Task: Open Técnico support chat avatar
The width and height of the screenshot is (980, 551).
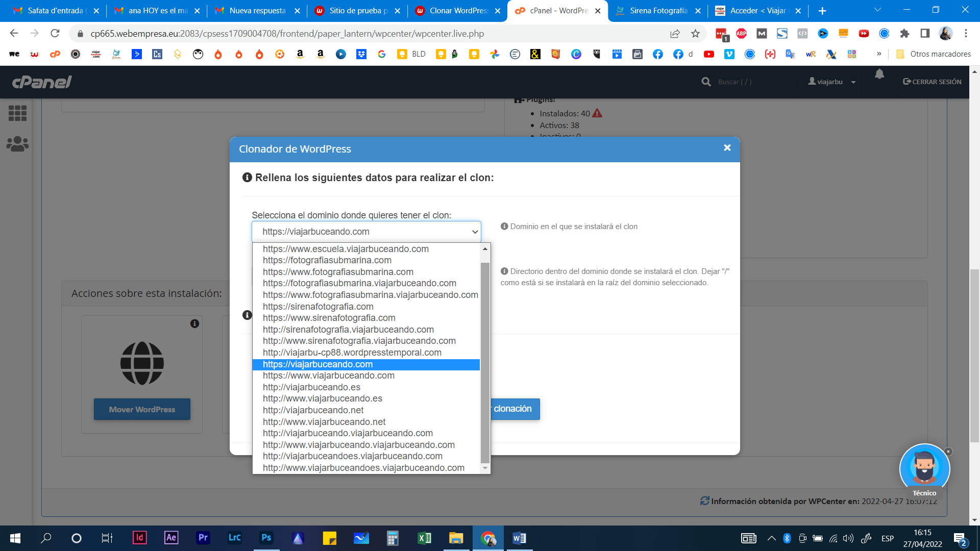Action: tap(924, 468)
